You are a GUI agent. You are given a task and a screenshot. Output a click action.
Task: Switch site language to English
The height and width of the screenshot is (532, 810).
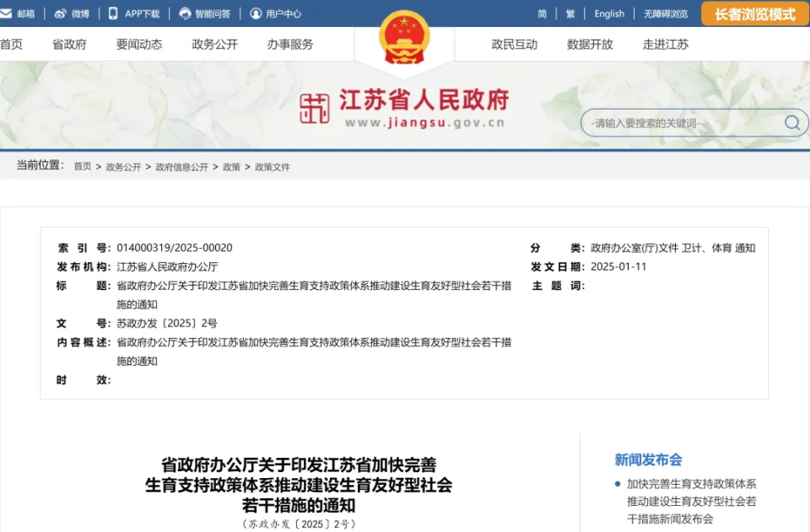pos(609,14)
